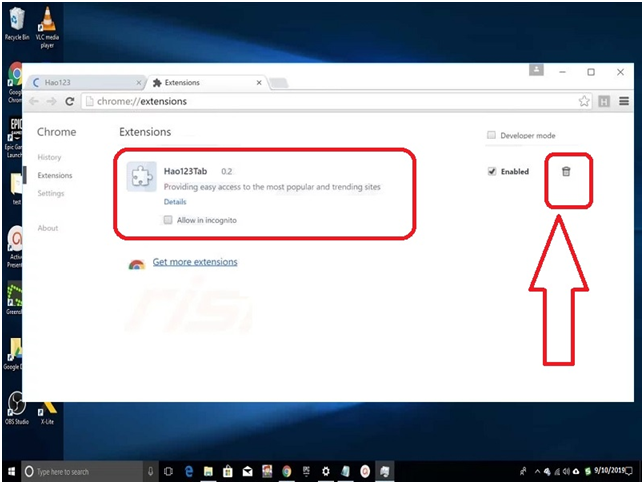Click the Hao123Tab puzzle piece icon
The image size is (644, 484).
(141, 177)
